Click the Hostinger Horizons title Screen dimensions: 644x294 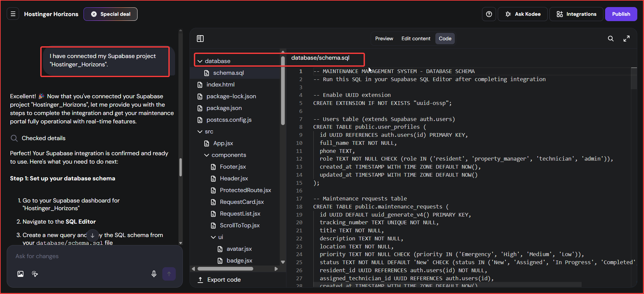[x=51, y=14]
